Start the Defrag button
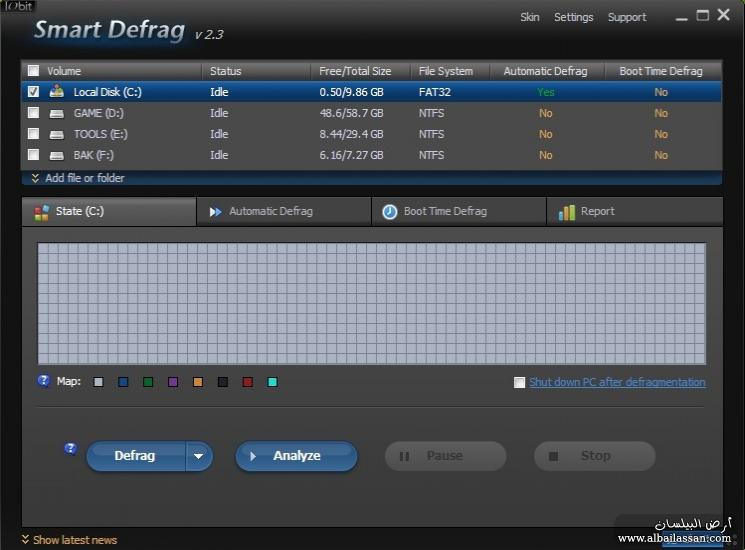This screenshot has width=745, height=550. [135, 456]
